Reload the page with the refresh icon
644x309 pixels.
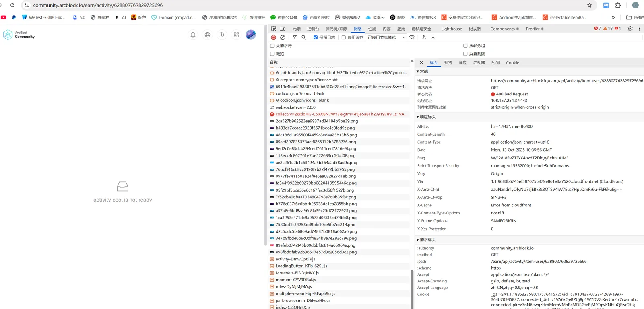12,5
